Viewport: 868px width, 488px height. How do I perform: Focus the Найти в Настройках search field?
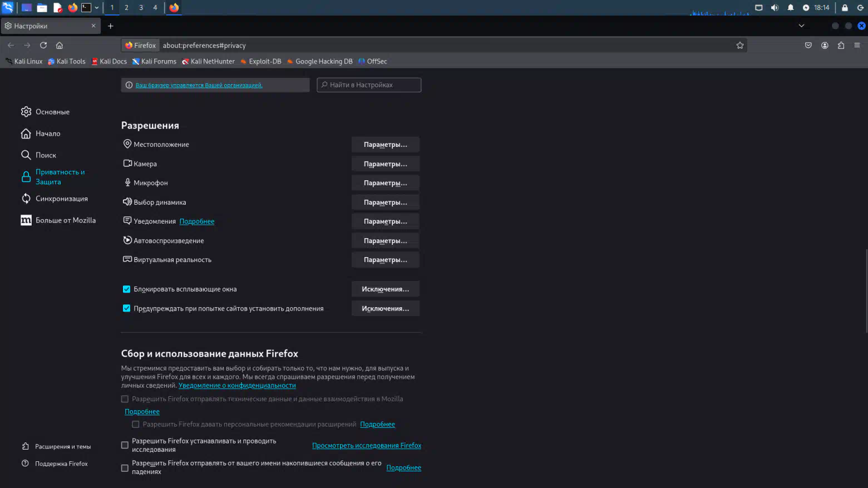pyautogui.click(x=369, y=85)
